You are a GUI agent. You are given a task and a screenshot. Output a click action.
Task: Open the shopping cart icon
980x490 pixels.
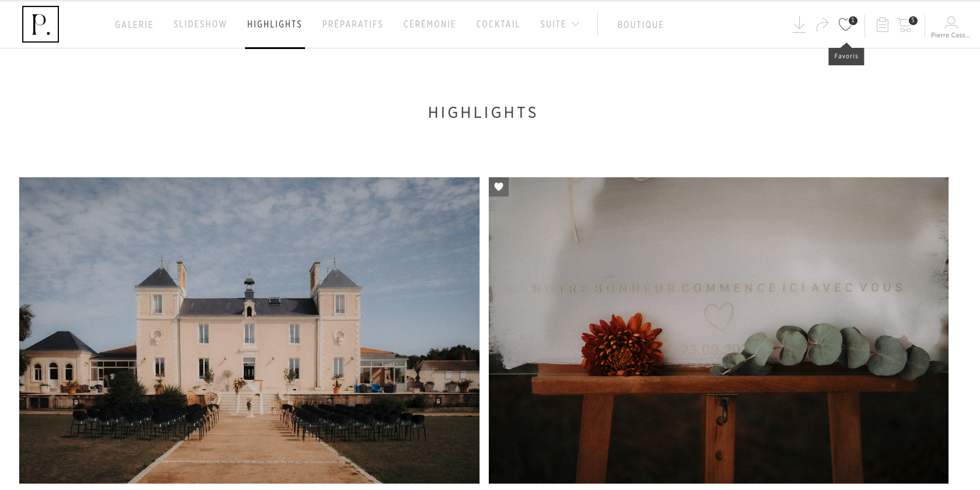(907, 24)
